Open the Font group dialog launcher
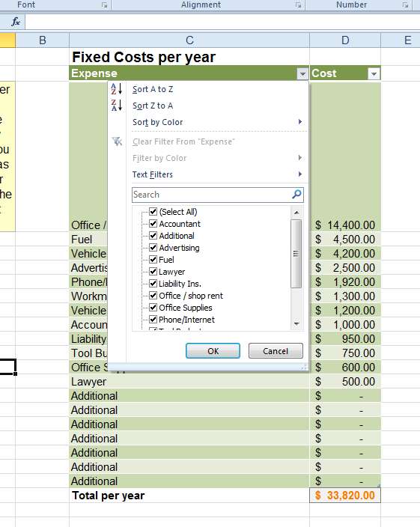The height and width of the screenshot is (527, 420). [105, 5]
